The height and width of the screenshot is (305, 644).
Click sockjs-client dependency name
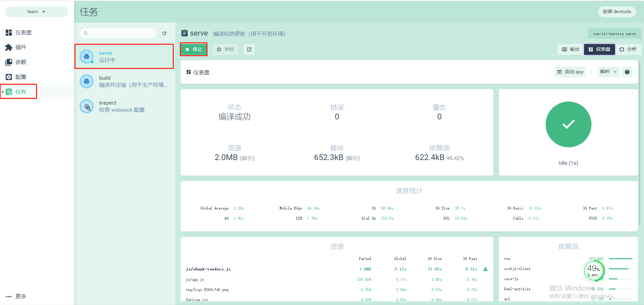click(517, 269)
